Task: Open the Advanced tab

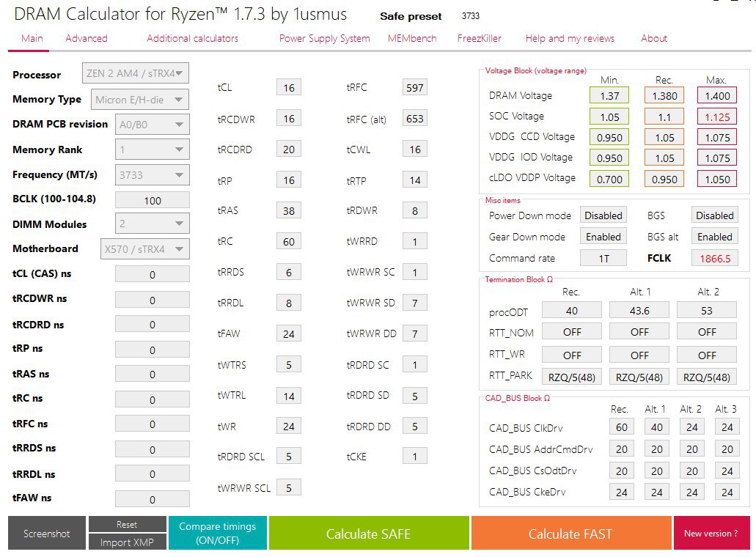Action: tap(87, 39)
